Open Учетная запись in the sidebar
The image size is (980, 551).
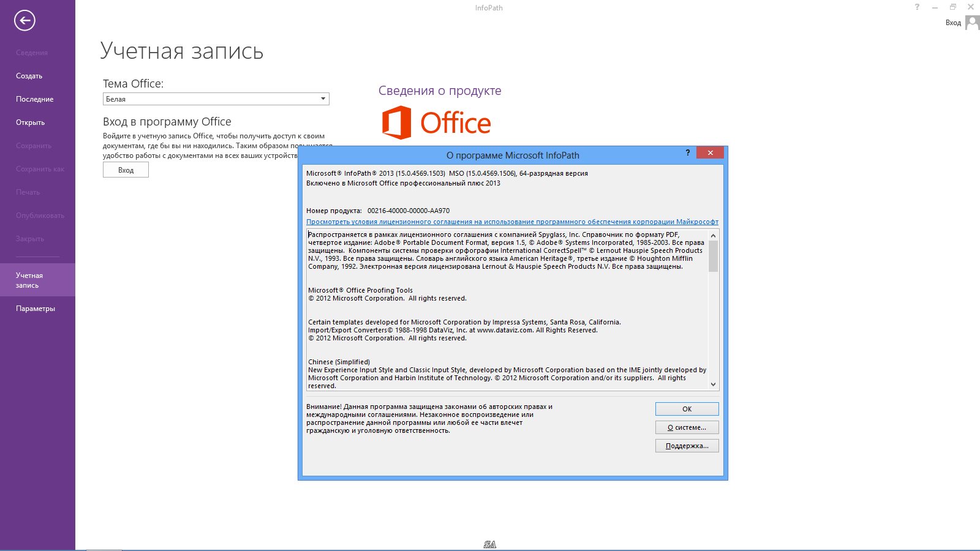[37, 280]
